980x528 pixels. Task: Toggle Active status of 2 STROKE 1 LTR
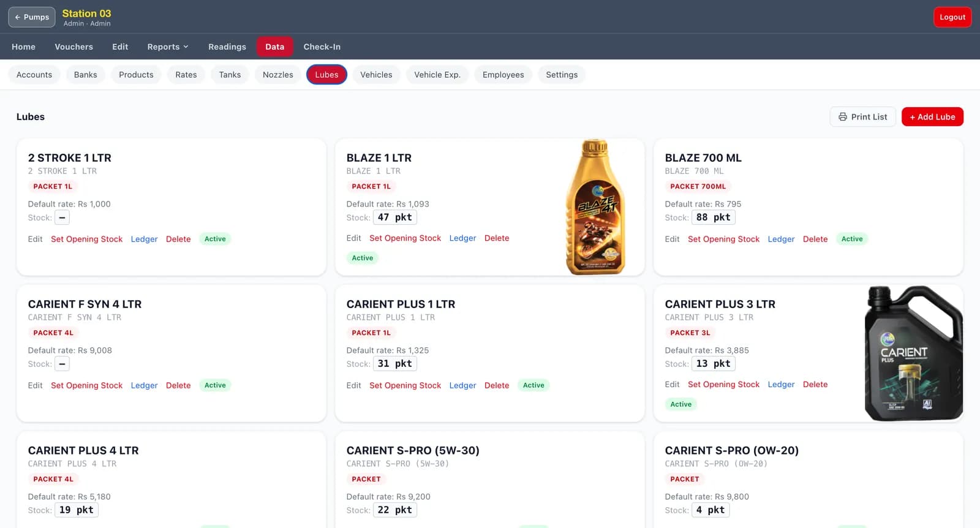(x=215, y=239)
